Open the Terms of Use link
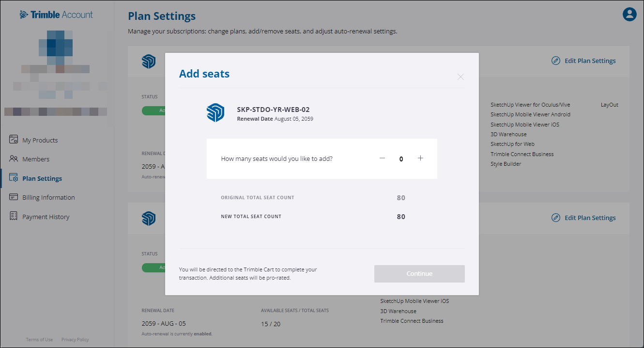This screenshot has width=644, height=348. (39, 339)
